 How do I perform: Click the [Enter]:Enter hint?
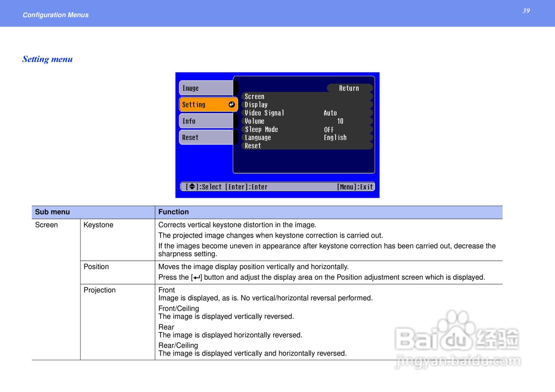pos(246,187)
